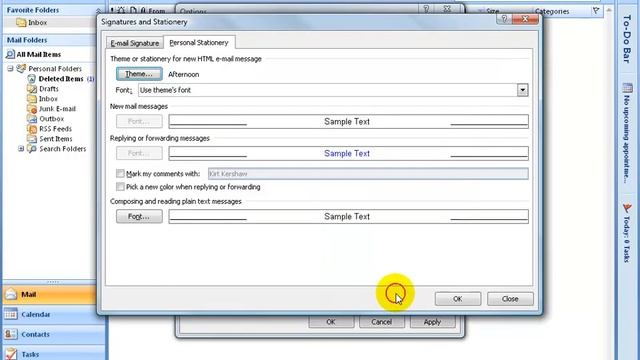The image size is (640, 360).
Task: Click the replying Sample Text preview
Action: click(349, 153)
